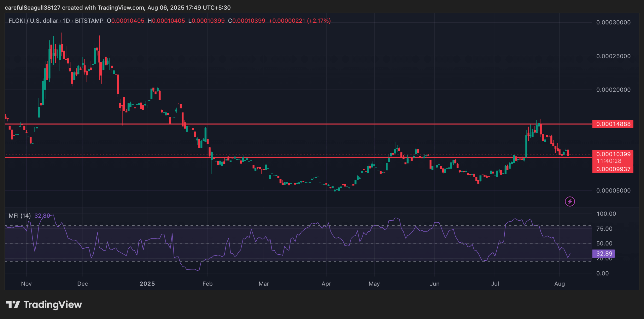
Task: Click the current price 0.00010399 label
Action: pyautogui.click(x=613, y=154)
